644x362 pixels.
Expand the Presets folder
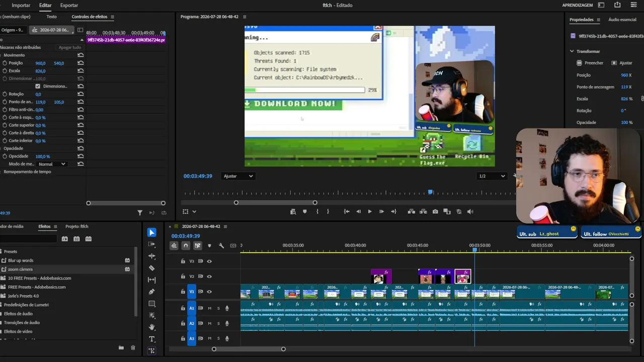coord(11,251)
